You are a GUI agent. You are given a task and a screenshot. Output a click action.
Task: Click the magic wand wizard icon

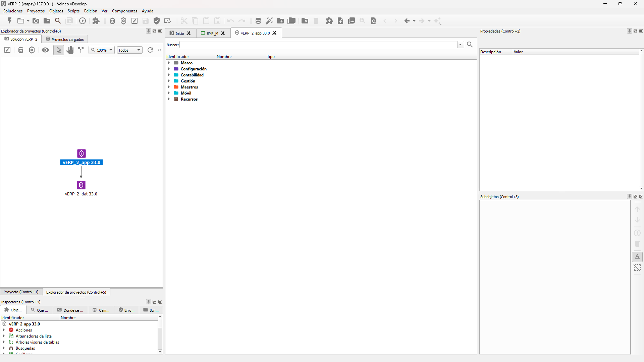[269, 21]
